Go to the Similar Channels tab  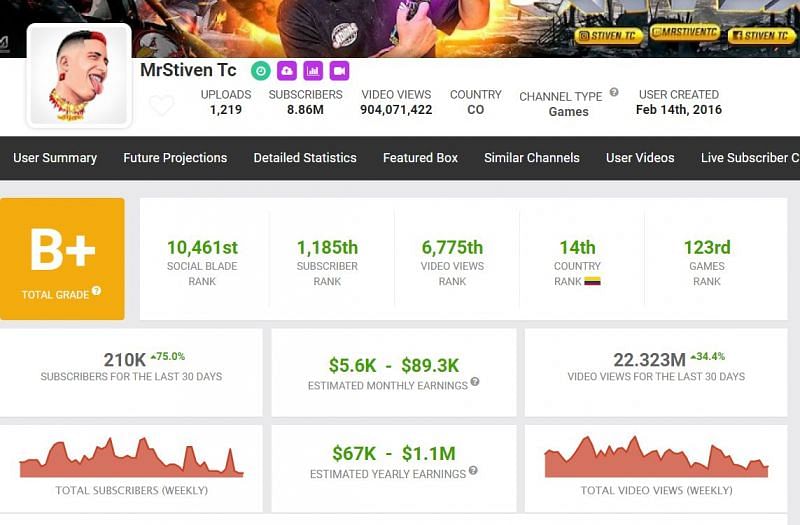[x=532, y=158]
